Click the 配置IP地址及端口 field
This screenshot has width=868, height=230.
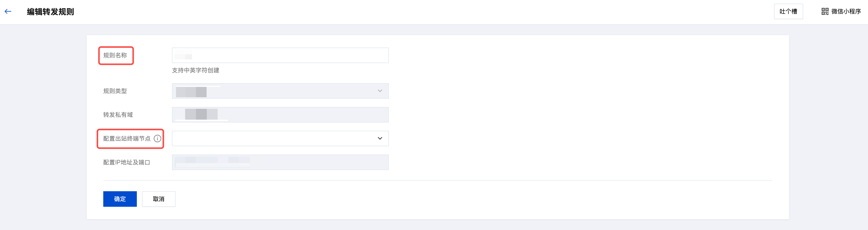pos(280,162)
